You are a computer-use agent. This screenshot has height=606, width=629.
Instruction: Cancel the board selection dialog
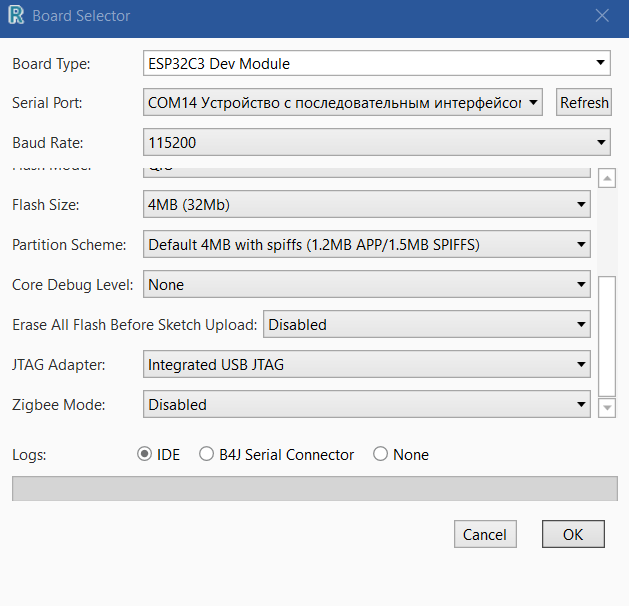click(485, 534)
